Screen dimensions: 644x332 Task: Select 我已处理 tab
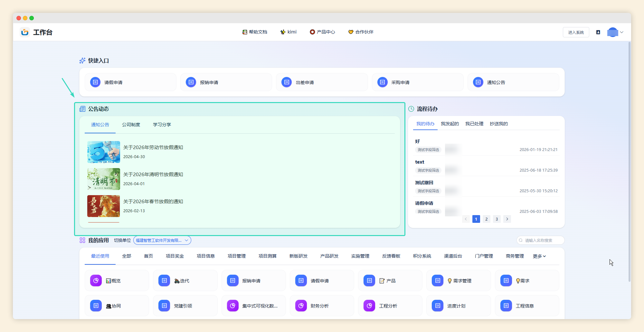474,124
